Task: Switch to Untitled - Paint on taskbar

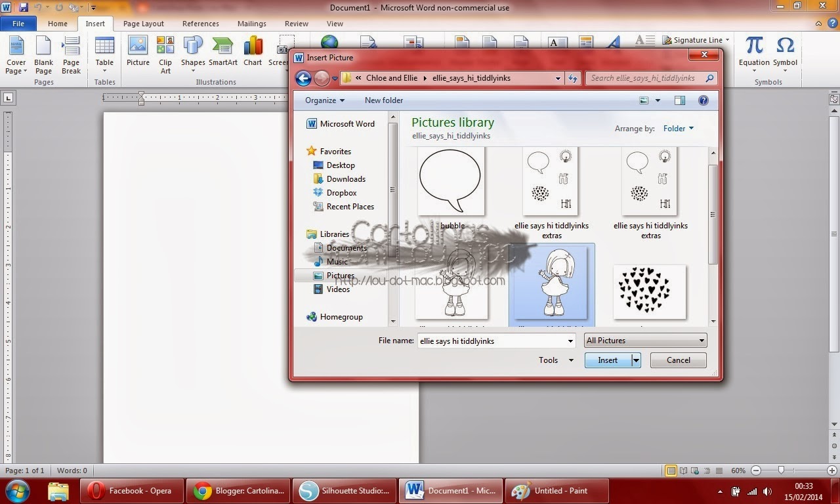Action: point(556,490)
